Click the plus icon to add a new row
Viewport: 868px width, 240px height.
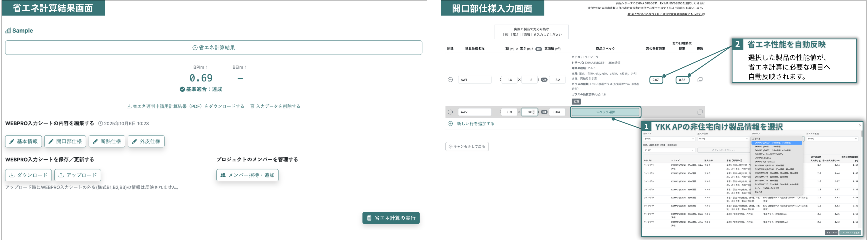(450, 124)
